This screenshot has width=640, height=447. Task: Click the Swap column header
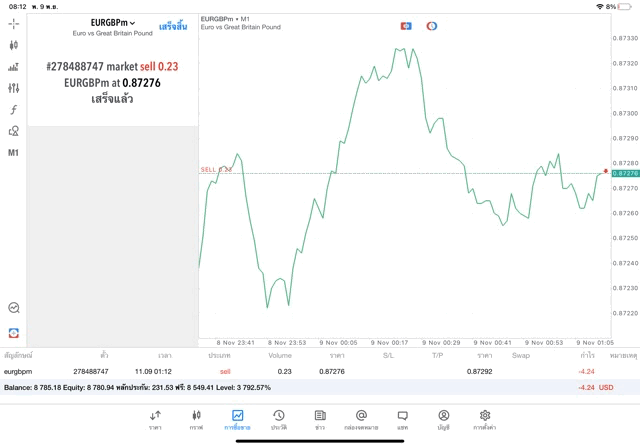[x=521, y=356]
